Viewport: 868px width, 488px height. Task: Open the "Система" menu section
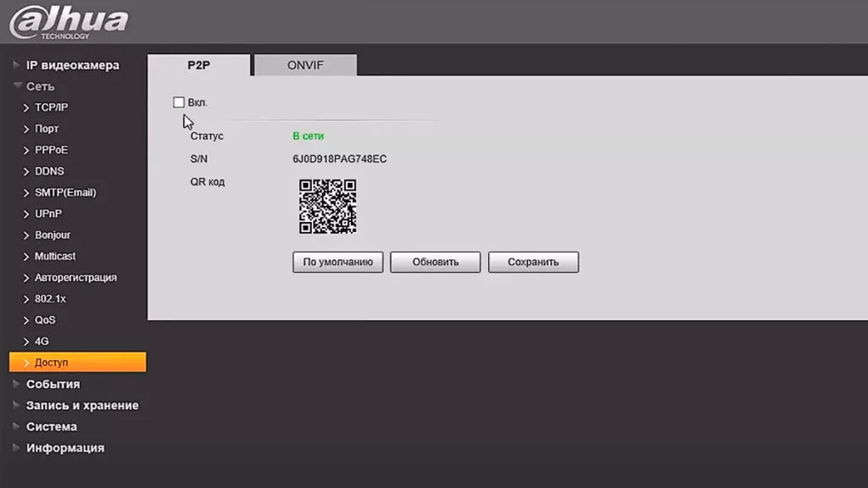tap(52, 427)
